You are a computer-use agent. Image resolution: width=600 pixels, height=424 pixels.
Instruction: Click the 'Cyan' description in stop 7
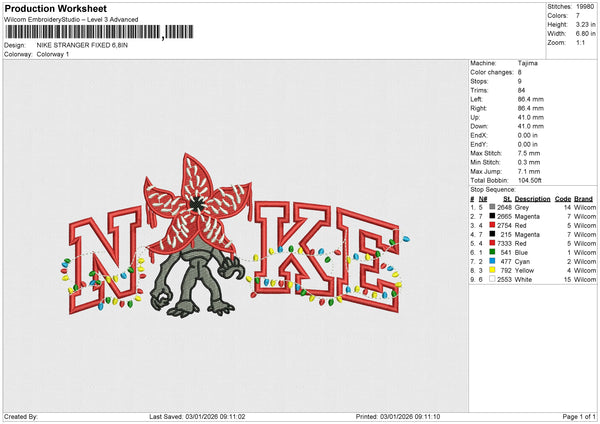point(522,261)
